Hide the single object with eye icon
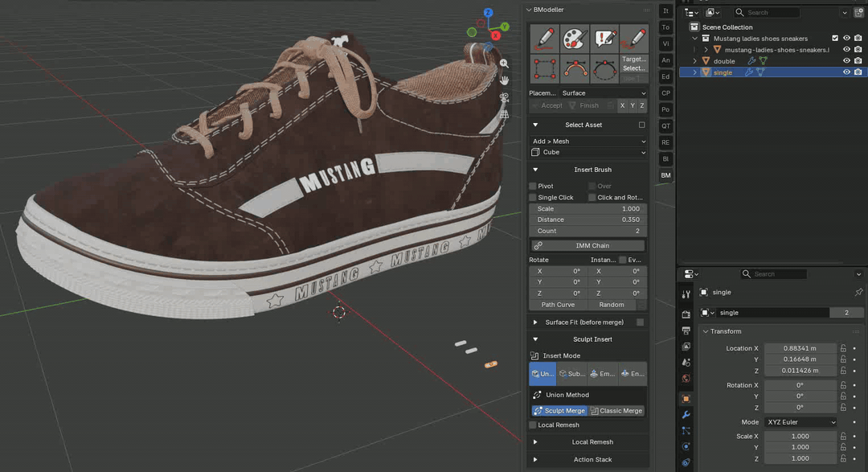The width and height of the screenshot is (868, 472). (x=846, y=72)
